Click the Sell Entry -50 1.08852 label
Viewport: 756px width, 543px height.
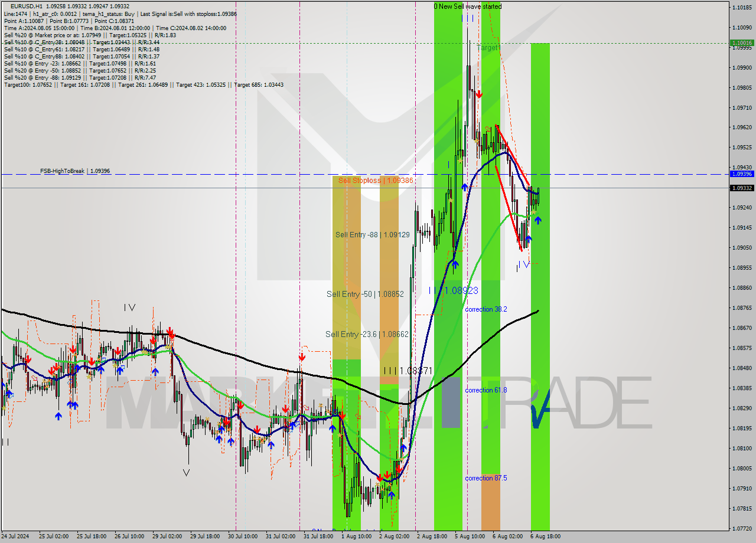click(365, 294)
